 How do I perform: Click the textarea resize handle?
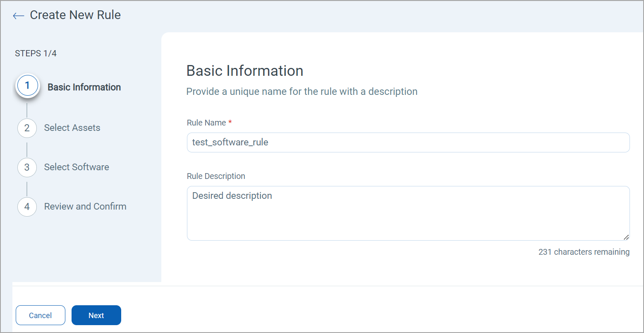click(x=626, y=237)
